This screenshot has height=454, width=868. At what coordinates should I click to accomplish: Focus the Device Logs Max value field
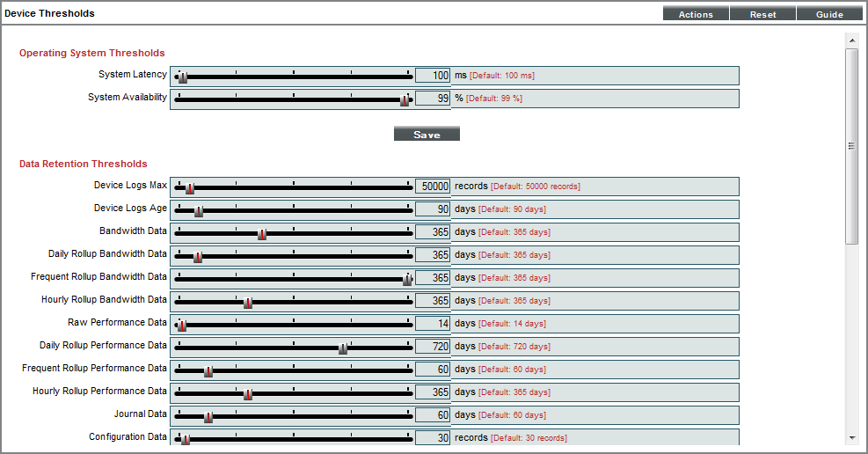433,187
